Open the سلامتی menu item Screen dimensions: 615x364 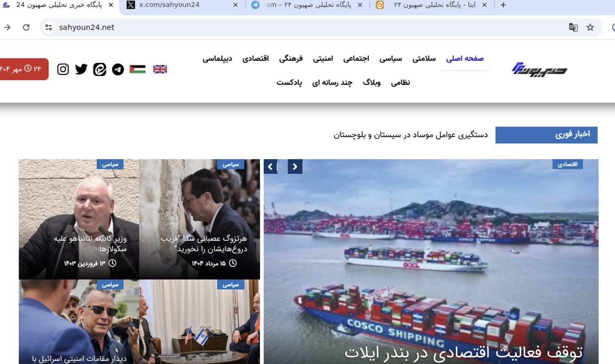tap(424, 59)
